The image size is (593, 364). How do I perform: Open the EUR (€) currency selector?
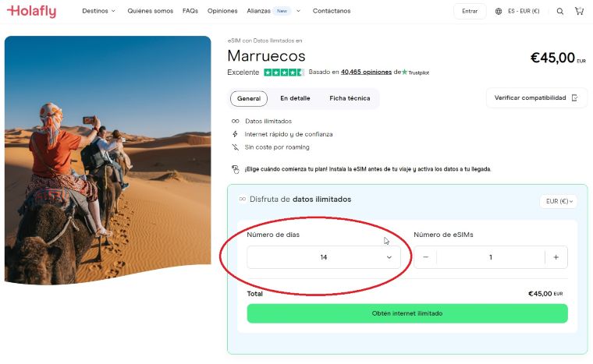coord(558,201)
